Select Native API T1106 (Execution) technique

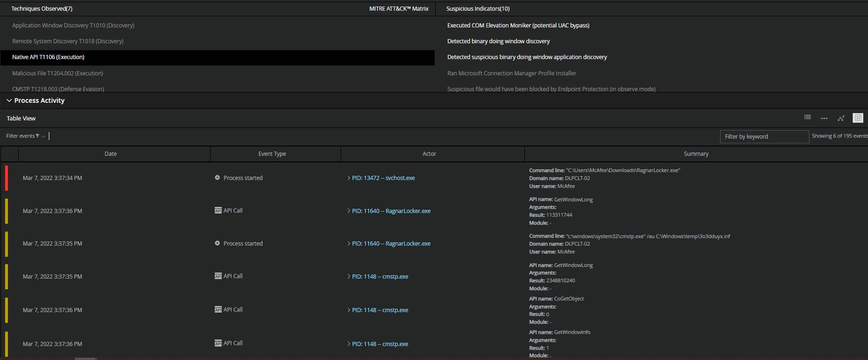pos(217,57)
